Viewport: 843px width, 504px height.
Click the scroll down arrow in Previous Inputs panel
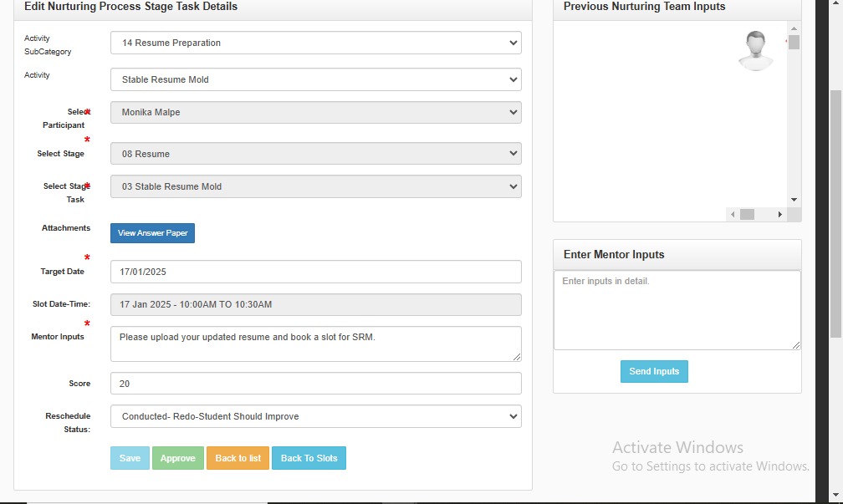[x=794, y=200]
